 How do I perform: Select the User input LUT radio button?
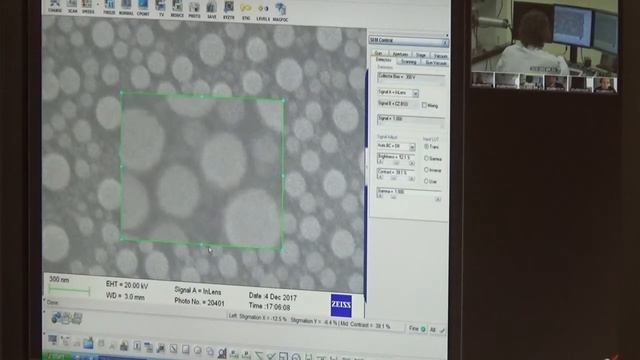(426, 181)
